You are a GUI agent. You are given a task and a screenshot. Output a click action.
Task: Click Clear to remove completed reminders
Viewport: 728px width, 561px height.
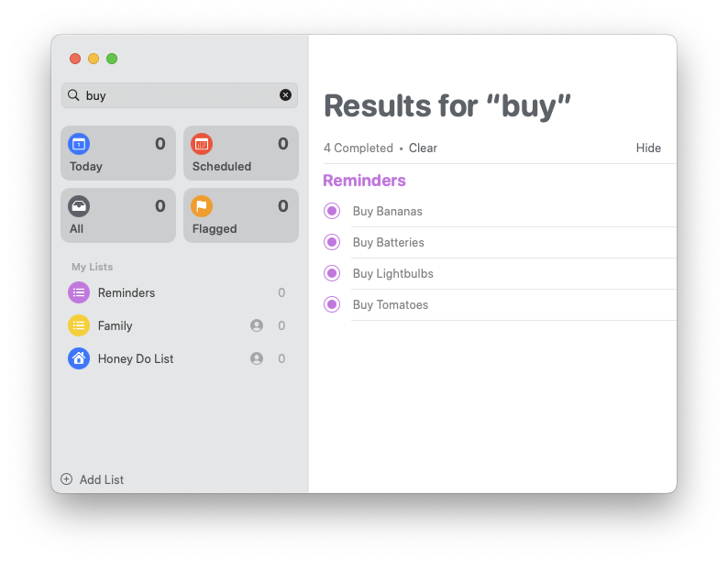click(x=423, y=148)
